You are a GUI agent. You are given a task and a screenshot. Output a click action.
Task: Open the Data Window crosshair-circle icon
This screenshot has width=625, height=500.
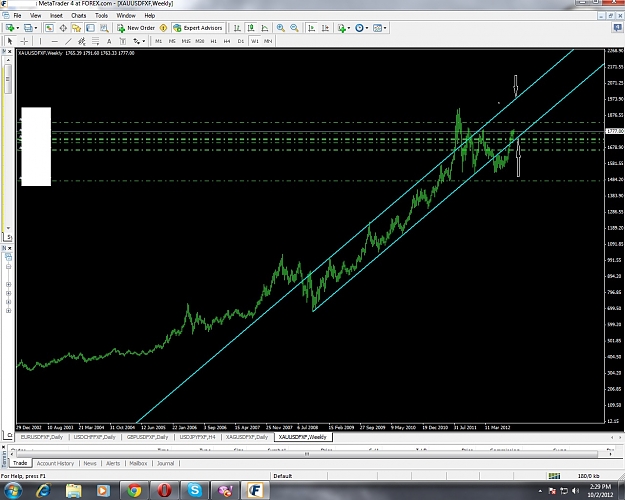tap(63, 28)
